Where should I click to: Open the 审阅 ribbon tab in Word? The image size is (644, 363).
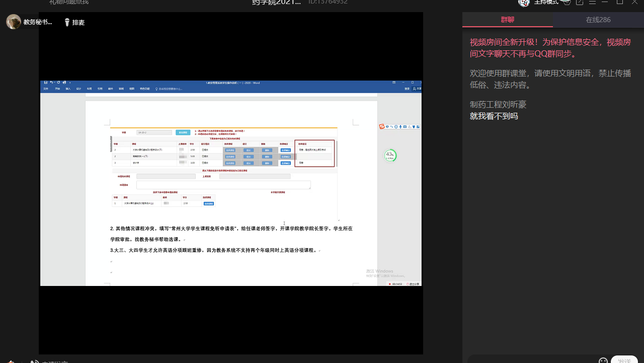121,89
